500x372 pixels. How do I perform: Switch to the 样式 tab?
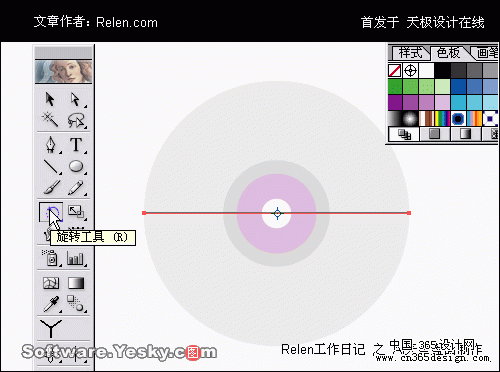410,53
